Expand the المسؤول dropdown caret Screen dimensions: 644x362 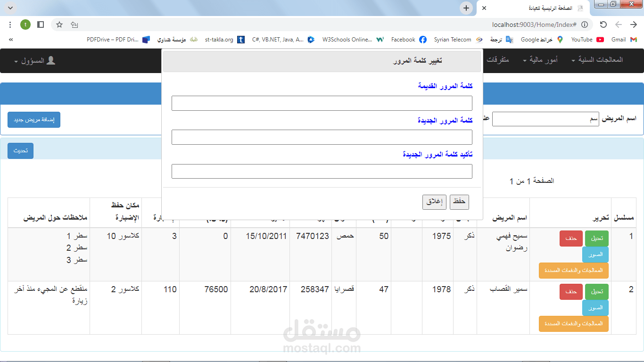point(16,62)
